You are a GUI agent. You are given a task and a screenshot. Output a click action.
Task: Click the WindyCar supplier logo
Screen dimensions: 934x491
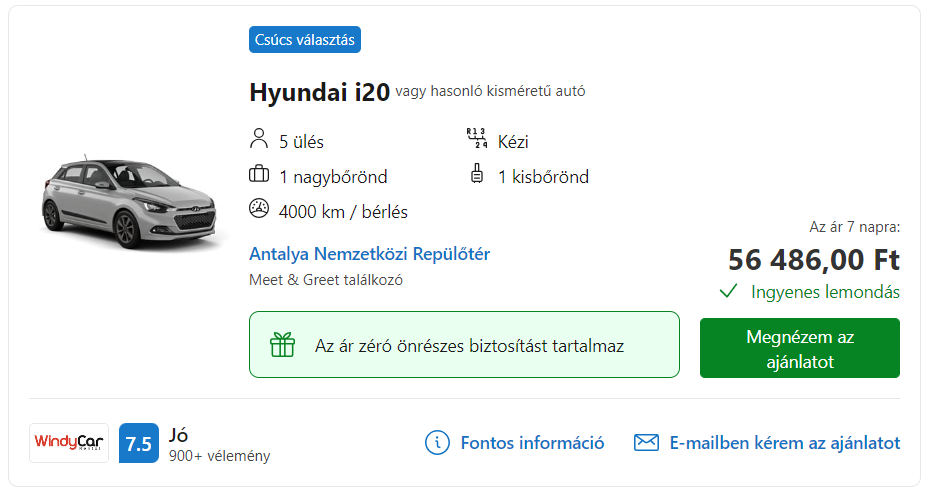click(x=69, y=443)
